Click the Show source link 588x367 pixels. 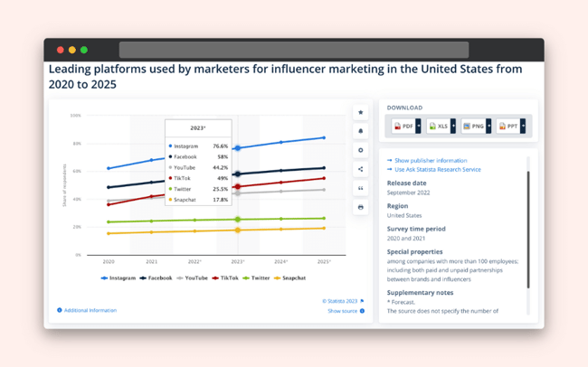click(342, 311)
